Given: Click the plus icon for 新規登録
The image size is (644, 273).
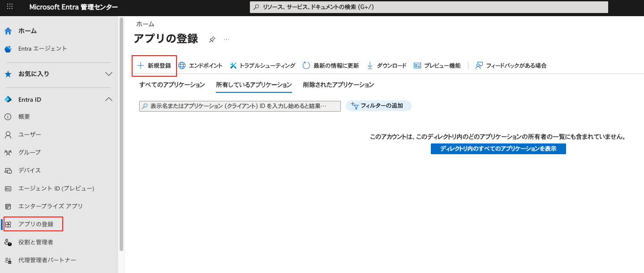Looking at the screenshot, I should pyautogui.click(x=141, y=65).
